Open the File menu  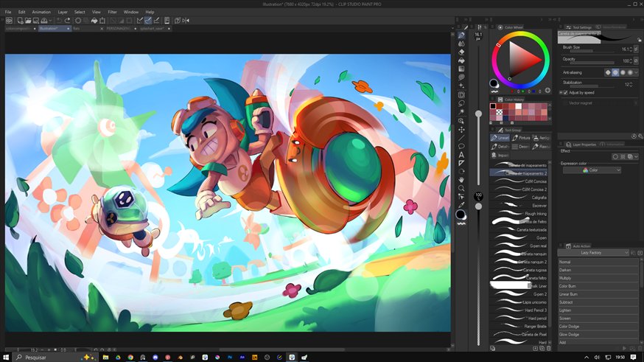pyautogui.click(x=8, y=12)
